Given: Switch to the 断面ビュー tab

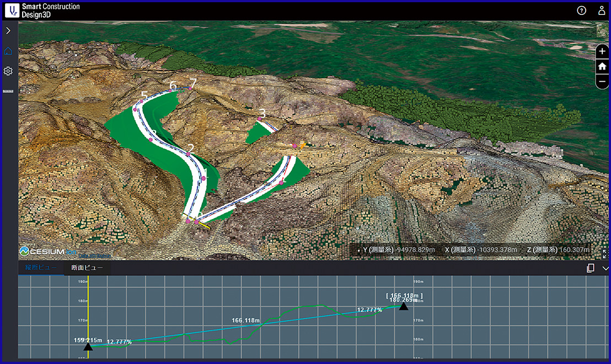Looking at the screenshot, I should coord(87,268).
